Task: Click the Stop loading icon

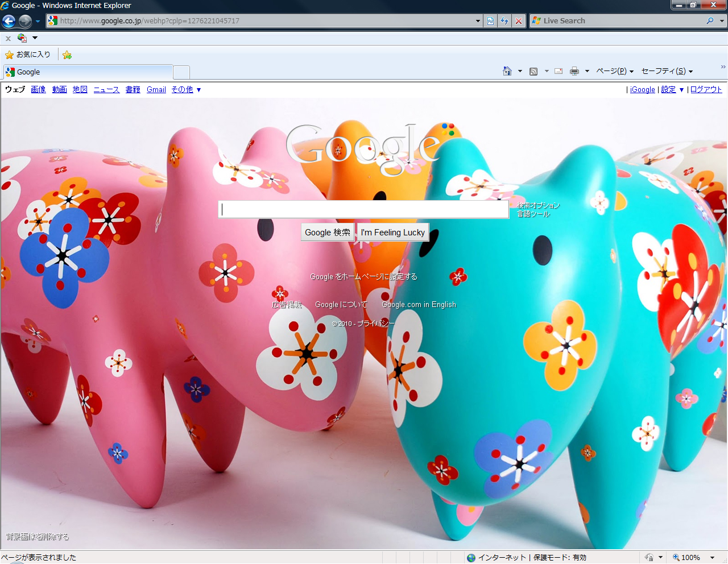Action: tap(519, 21)
